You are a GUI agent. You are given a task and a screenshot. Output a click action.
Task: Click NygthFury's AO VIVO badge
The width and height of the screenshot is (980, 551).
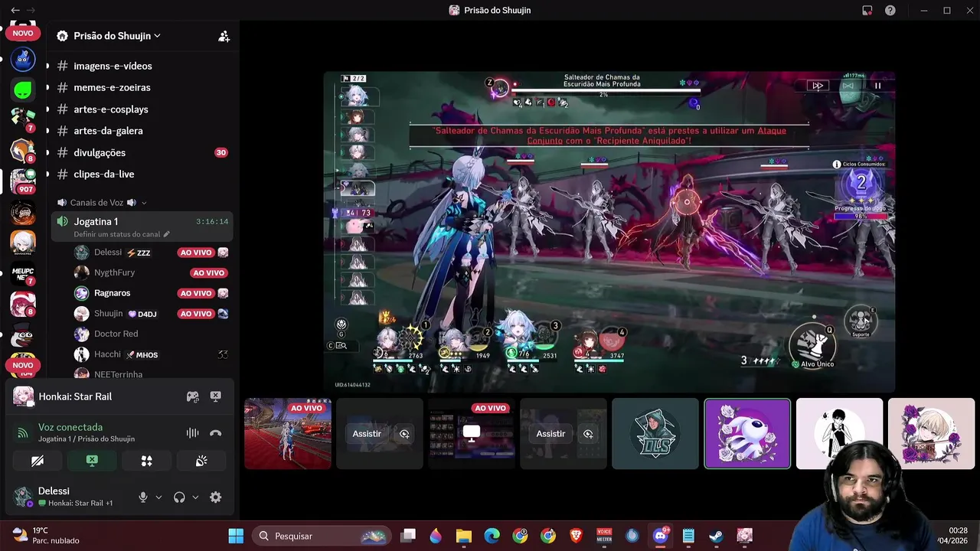click(x=209, y=273)
